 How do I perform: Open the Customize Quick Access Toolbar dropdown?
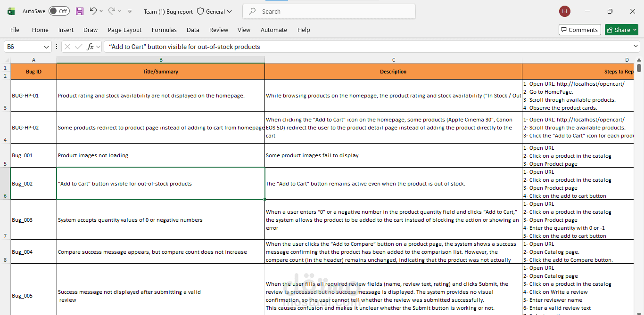130,11
